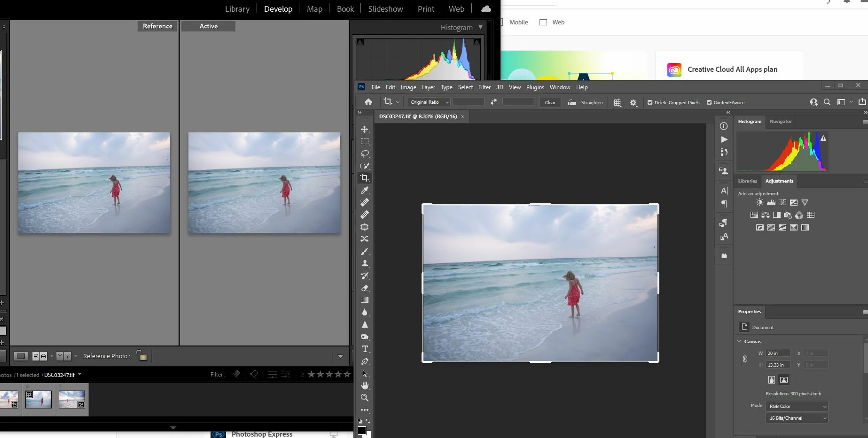Open the RGB Color mode dropdown
868x438 pixels.
(x=798, y=406)
